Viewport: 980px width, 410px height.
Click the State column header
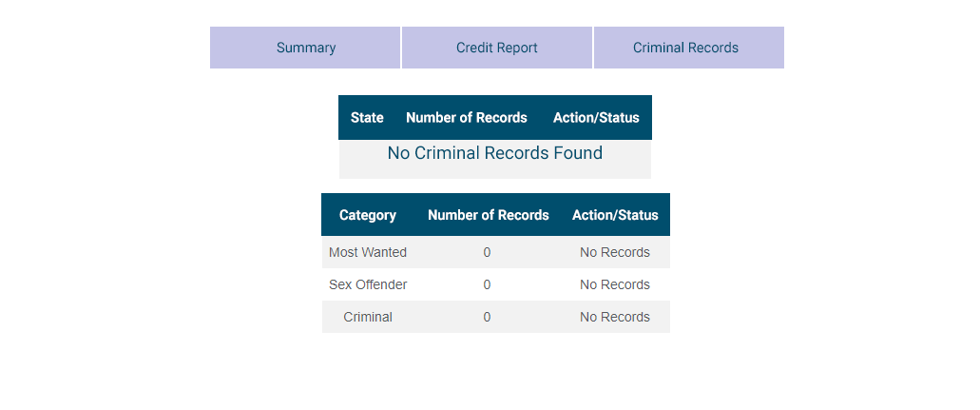click(367, 118)
